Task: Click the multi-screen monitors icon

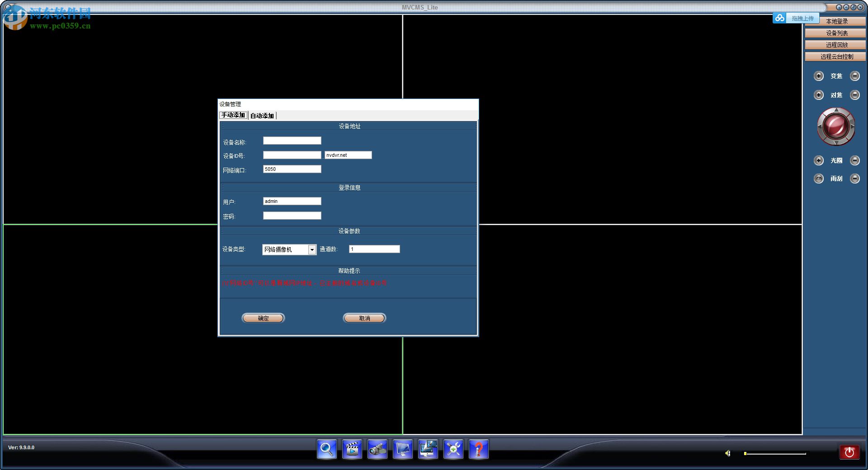Action: pyautogui.click(x=428, y=449)
